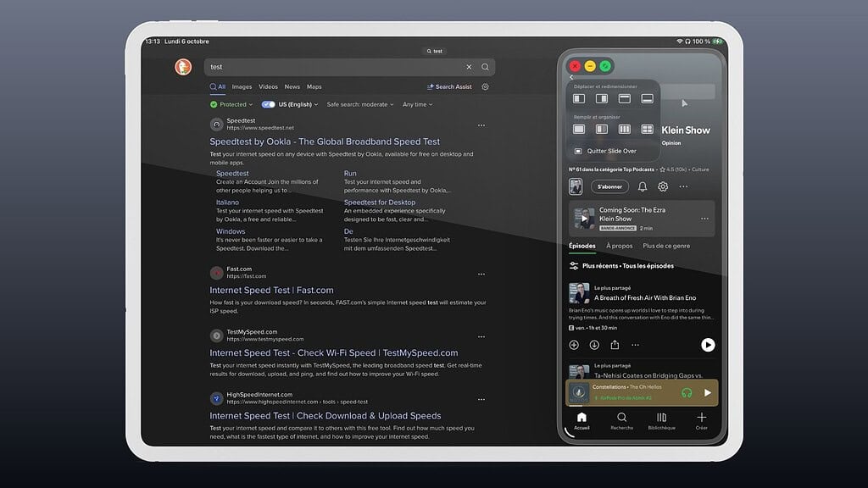868x488 pixels.
Task: Select the Épisodes tab in Spotify
Action: 582,247
